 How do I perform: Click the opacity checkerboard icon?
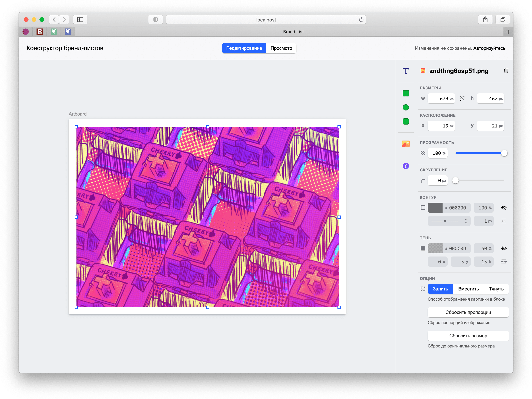423,153
